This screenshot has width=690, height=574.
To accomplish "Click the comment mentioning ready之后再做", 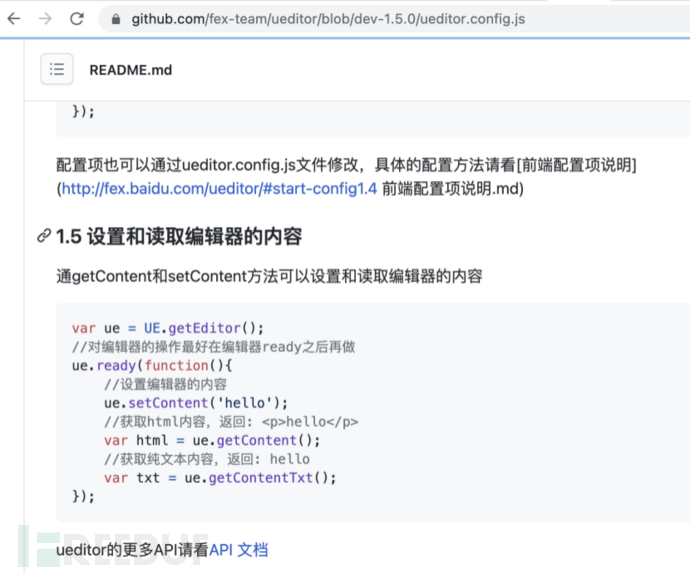I will click(213, 347).
